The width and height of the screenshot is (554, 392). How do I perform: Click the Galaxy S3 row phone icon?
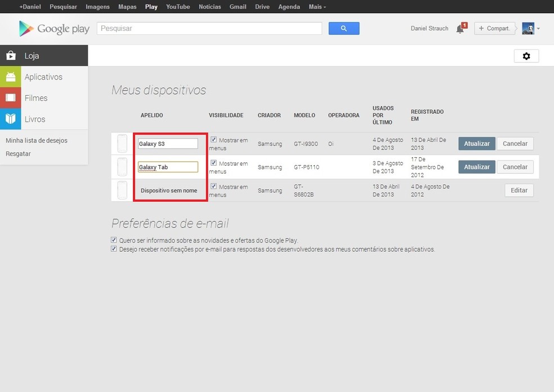coord(122,144)
